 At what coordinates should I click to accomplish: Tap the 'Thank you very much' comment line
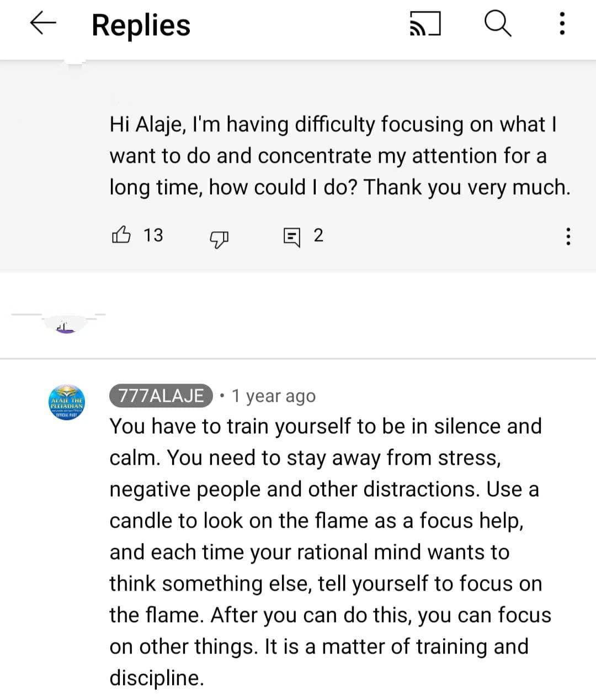click(x=466, y=187)
